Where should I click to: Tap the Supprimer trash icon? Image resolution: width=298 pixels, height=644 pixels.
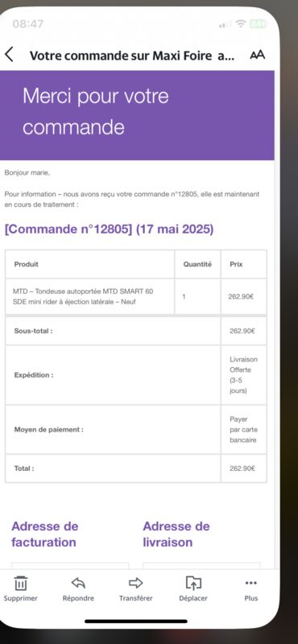coord(21,583)
